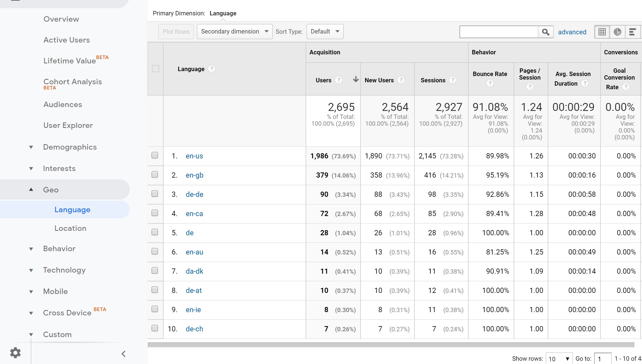Screen dimensions: 642x364
Task: Sort by the Bounce Rate column header
Action: (490, 74)
